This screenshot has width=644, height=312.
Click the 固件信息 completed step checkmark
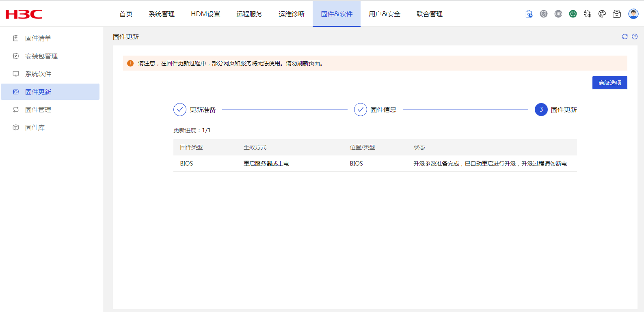(x=361, y=110)
